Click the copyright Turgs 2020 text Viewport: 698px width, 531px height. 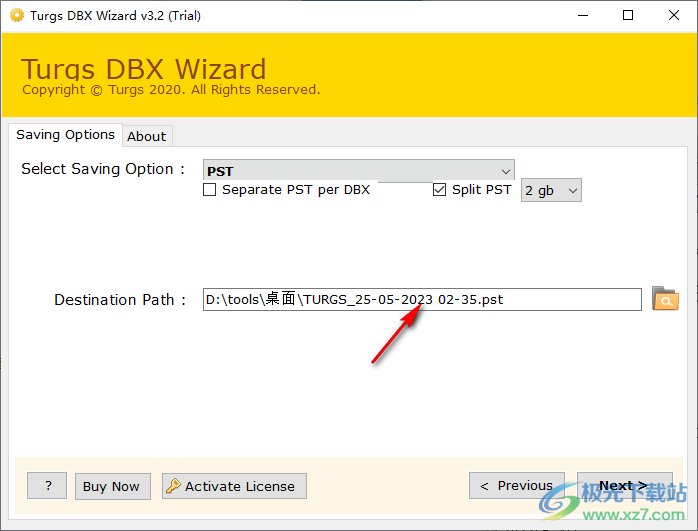[x=171, y=90]
